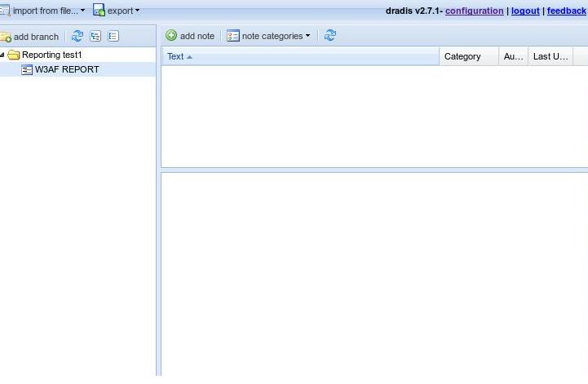Refresh the notes list
Screen dimensions: 588x384
(x=330, y=36)
